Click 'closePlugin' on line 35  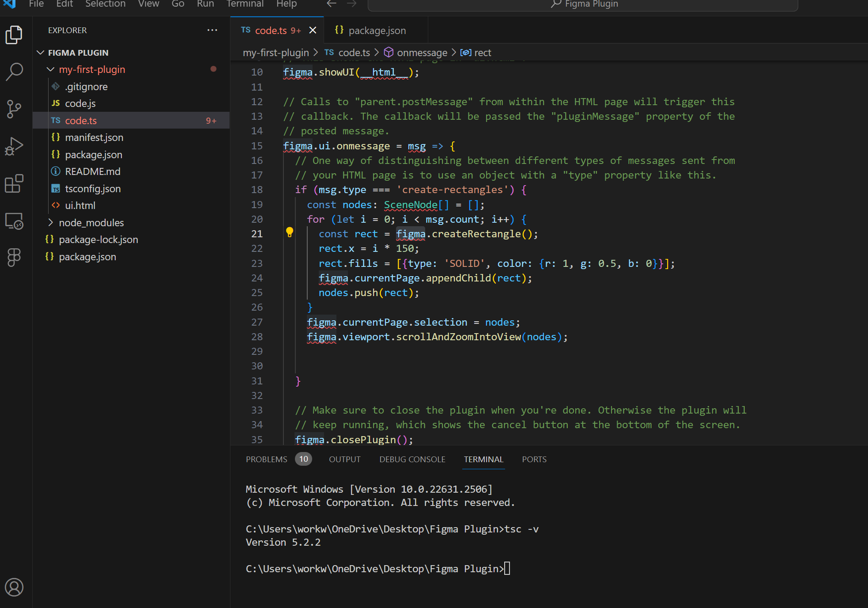[x=363, y=440]
